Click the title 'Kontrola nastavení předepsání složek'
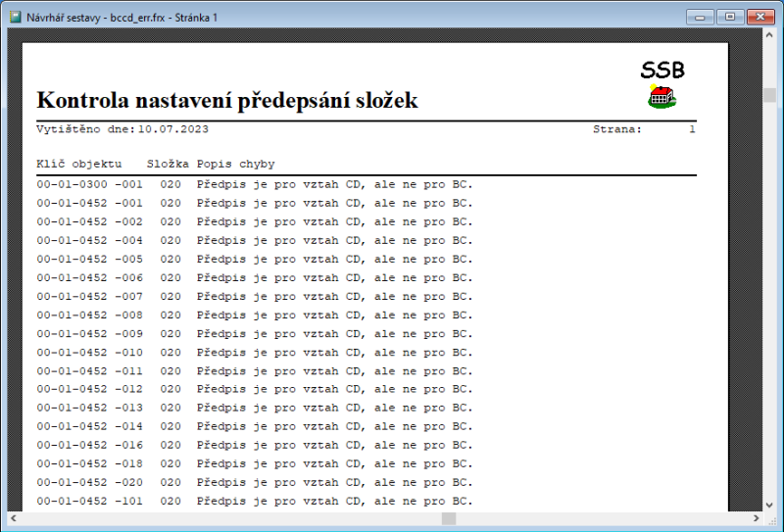784x532 pixels. 227,100
